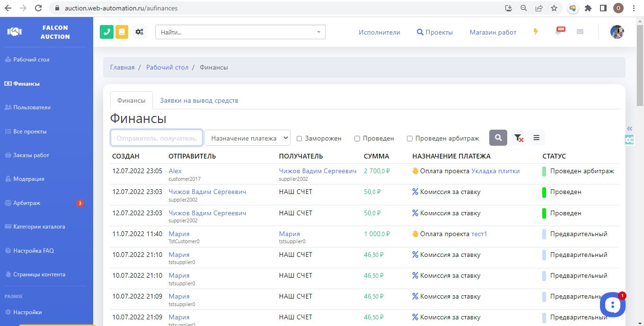Open the gears settings icon in header
This screenshot has width=644, height=326.
click(139, 32)
